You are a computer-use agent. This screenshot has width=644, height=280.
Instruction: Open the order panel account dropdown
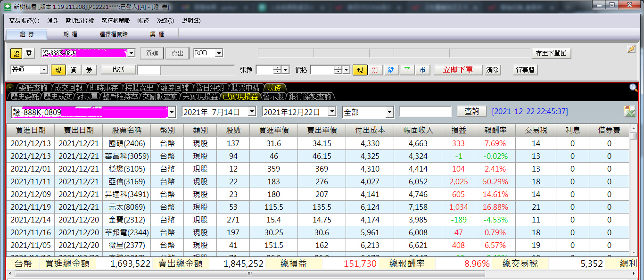(x=132, y=53)
